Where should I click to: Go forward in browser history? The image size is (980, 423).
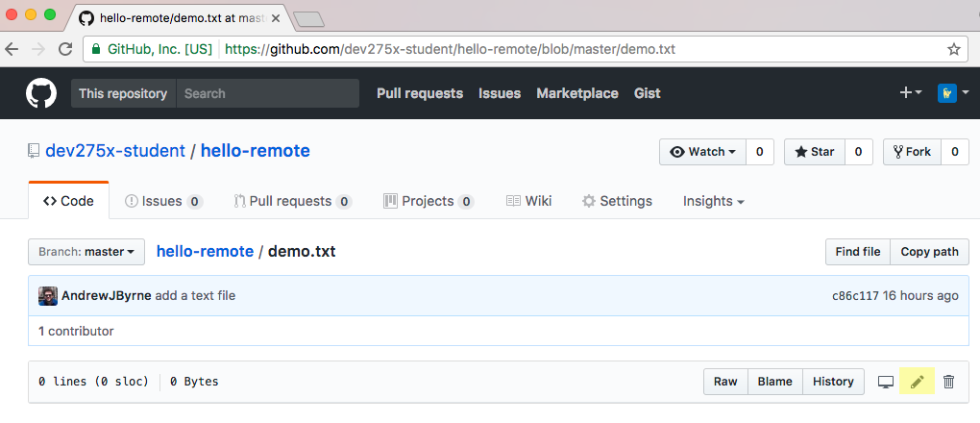38,49
